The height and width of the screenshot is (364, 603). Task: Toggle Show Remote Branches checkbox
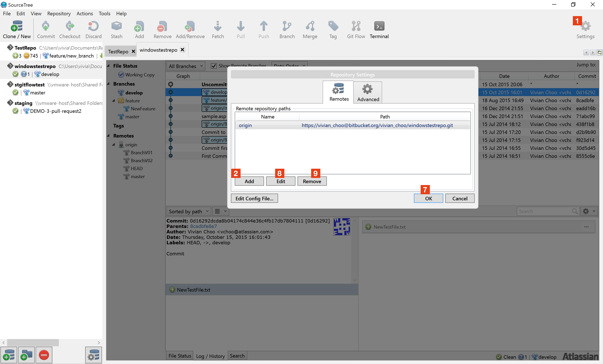(x=214, y=66)
